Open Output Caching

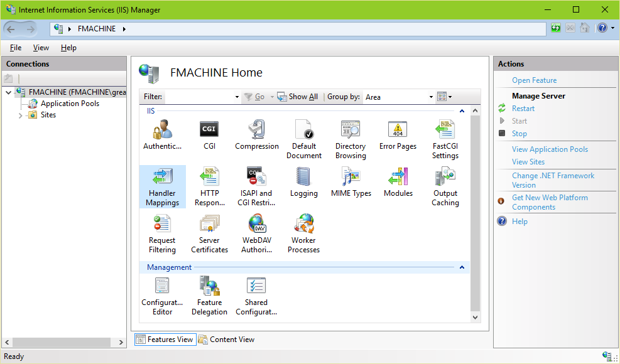445,186
